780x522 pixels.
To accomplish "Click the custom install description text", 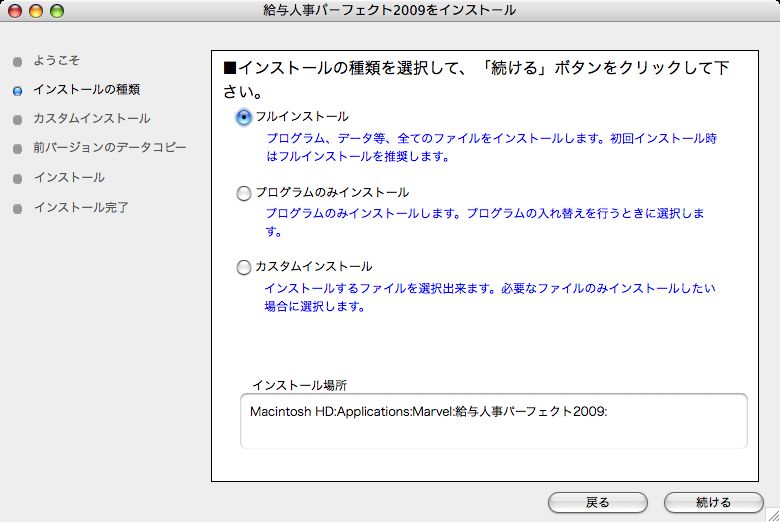I will (490, 297).
